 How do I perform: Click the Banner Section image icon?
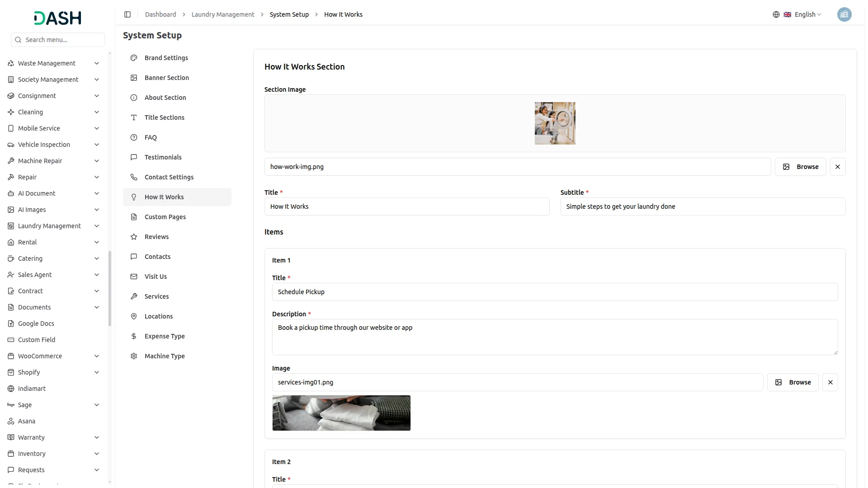(x=134, y=78)
